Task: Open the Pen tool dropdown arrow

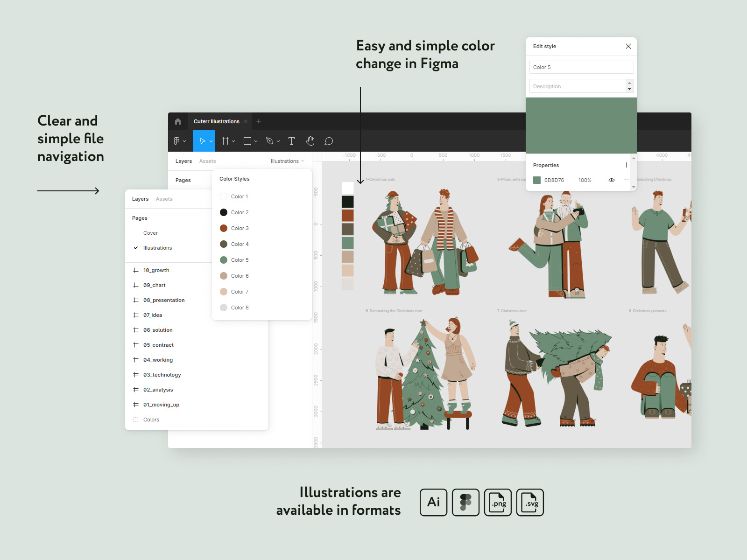Action: click(x=278, y=141)
